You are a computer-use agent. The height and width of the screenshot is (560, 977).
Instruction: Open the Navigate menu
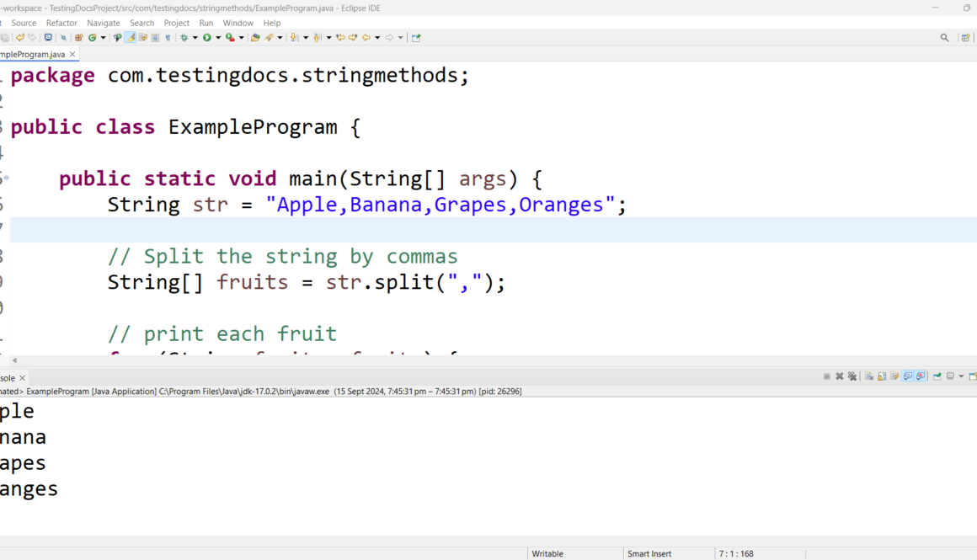[x=104, y=23]
